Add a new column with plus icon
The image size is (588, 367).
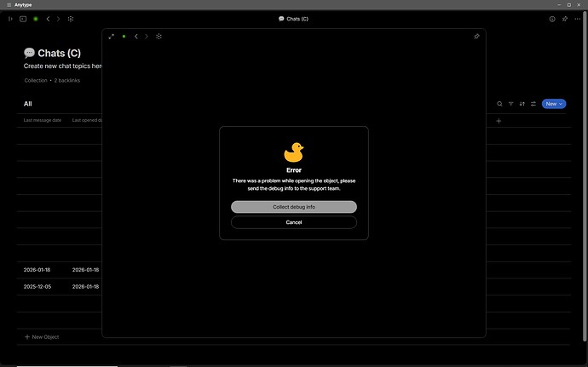[x=499, y=121]
